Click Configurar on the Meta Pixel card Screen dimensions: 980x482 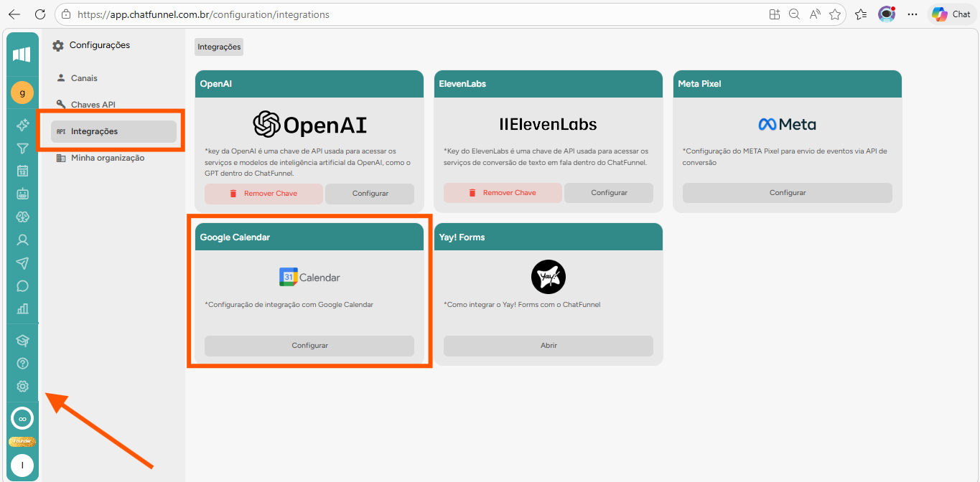click(x=788, y=193)
